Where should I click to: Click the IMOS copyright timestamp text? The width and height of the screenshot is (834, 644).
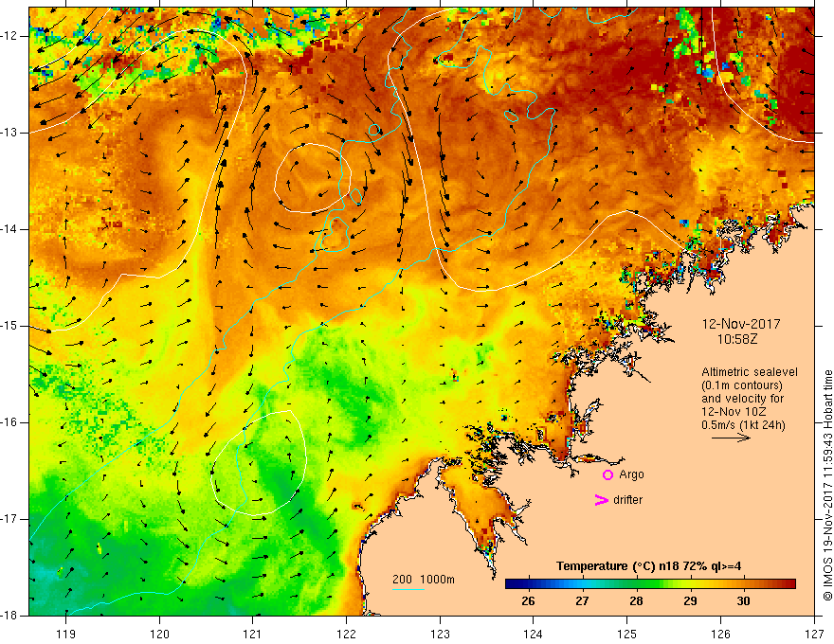pos(827,486)
